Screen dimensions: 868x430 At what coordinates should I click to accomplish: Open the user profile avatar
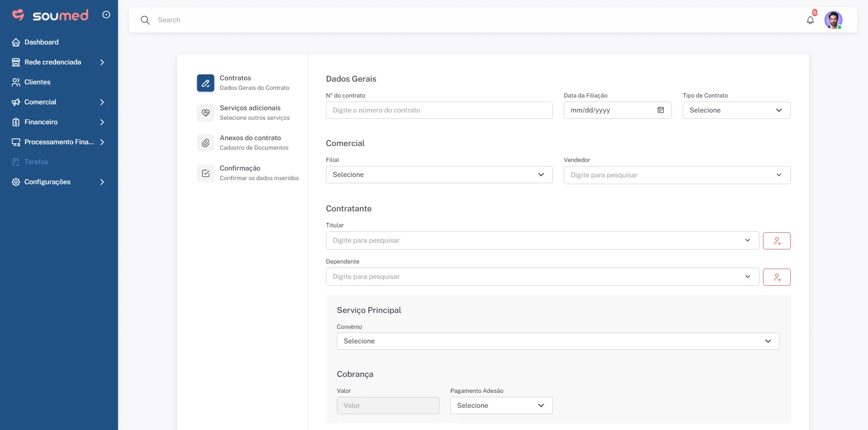(x=833, y=20)
